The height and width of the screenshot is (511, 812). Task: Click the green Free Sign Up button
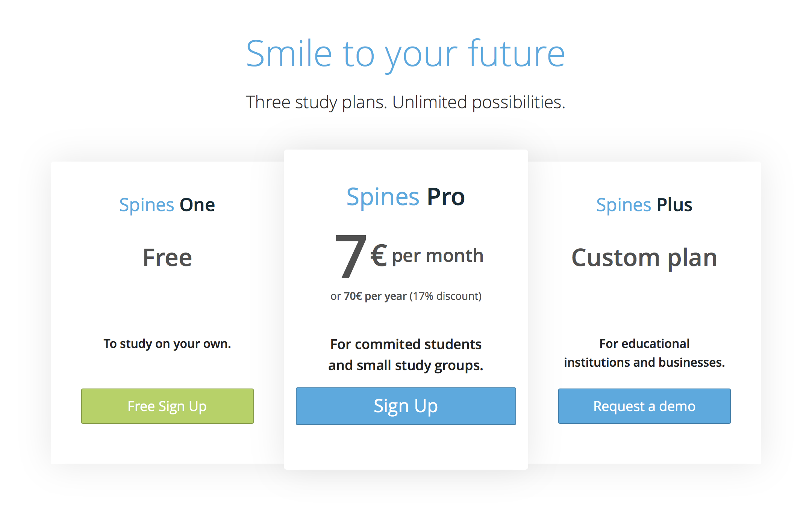(x=167, y=406)
